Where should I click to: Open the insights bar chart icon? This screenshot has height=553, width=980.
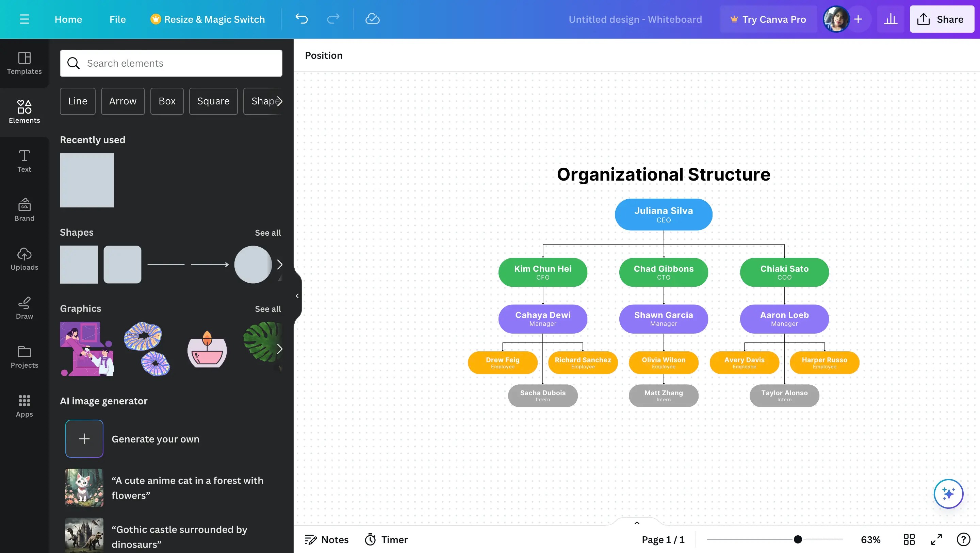click(890, 19)
